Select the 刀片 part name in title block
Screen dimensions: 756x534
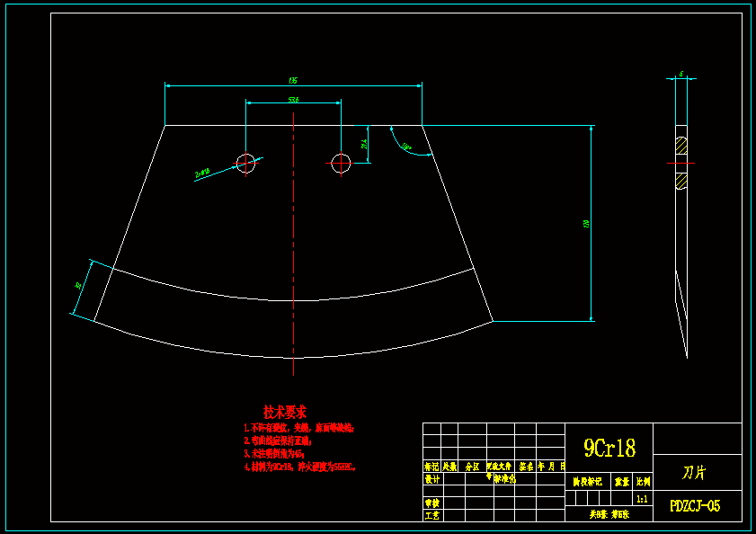(694, 472)
